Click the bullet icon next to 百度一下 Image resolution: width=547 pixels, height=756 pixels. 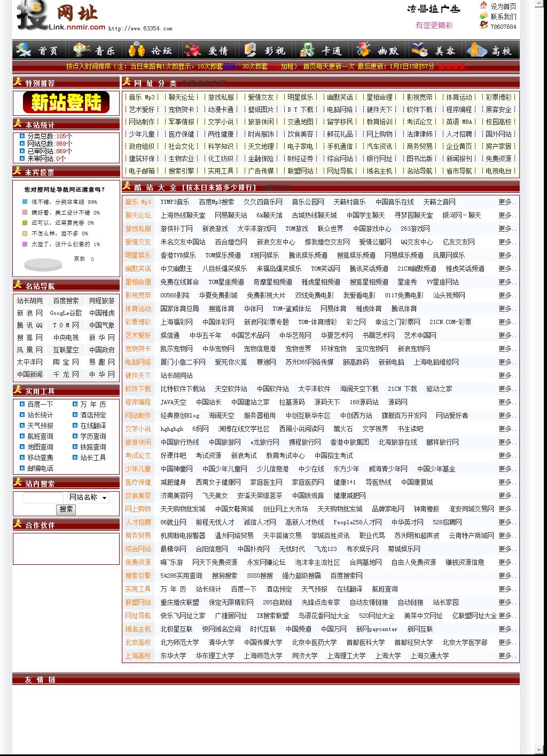coord(22,404)
